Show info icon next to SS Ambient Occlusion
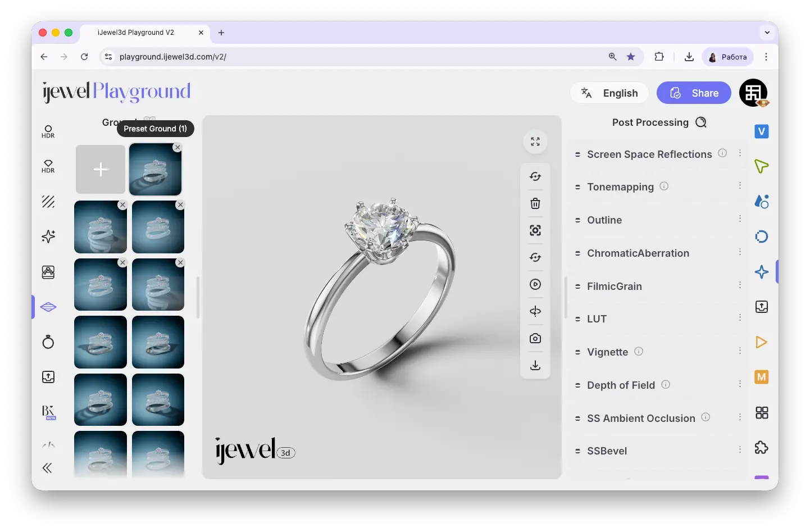Image resolution: width=810 pixels, height=532 pixels. coord(706,417)
